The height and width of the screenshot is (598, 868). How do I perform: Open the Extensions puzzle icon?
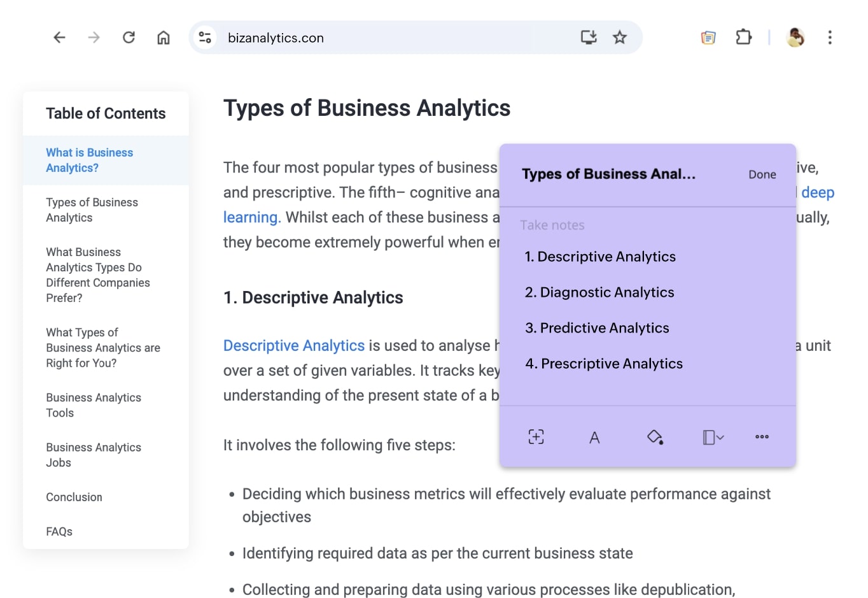click(x=743, y=38)
